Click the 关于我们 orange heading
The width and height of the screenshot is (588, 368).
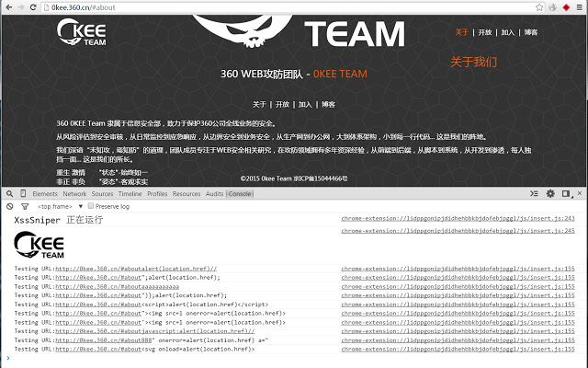click(474, 62)
